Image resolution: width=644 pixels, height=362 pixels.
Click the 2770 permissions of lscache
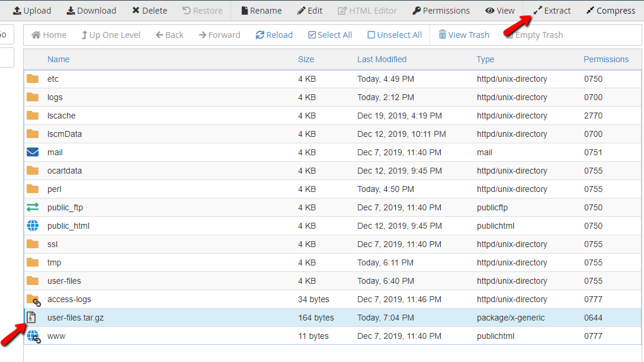[x=593, y=116]
